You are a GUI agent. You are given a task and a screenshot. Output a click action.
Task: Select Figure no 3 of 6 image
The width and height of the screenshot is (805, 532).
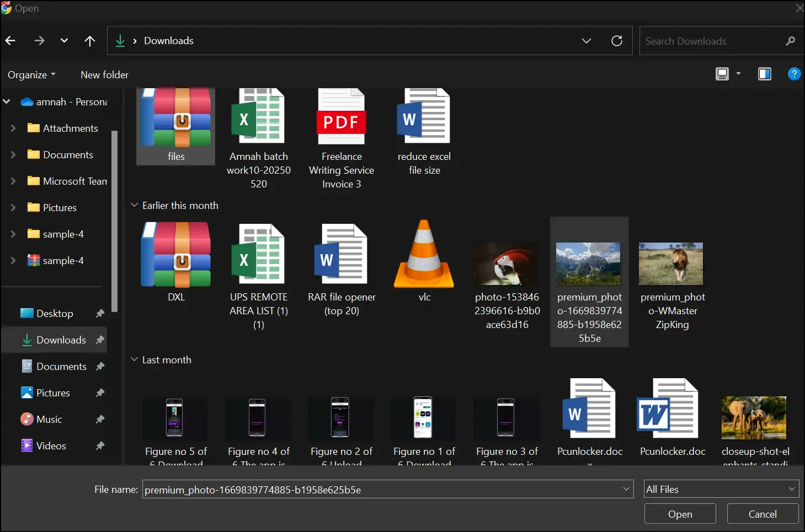[507, 430]
